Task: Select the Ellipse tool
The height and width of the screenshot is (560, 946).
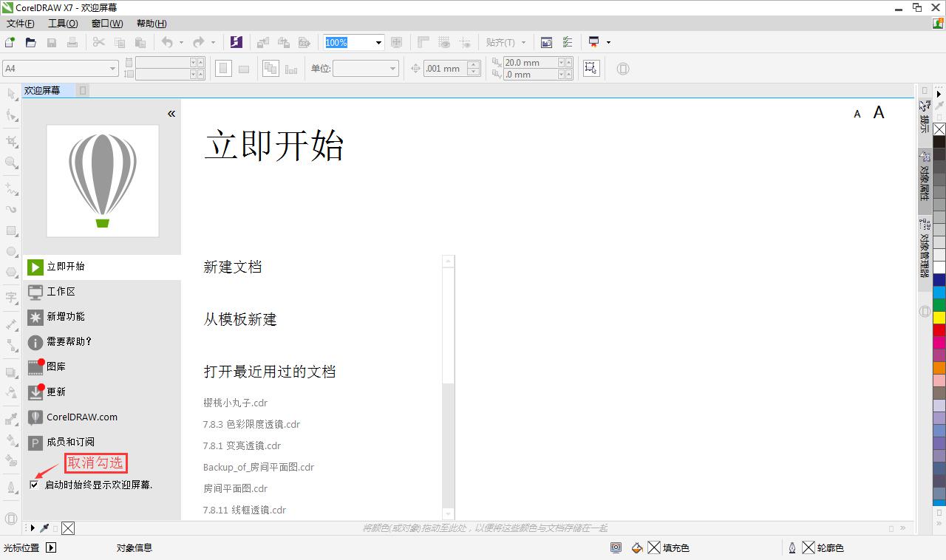Action: click(11, 251)
